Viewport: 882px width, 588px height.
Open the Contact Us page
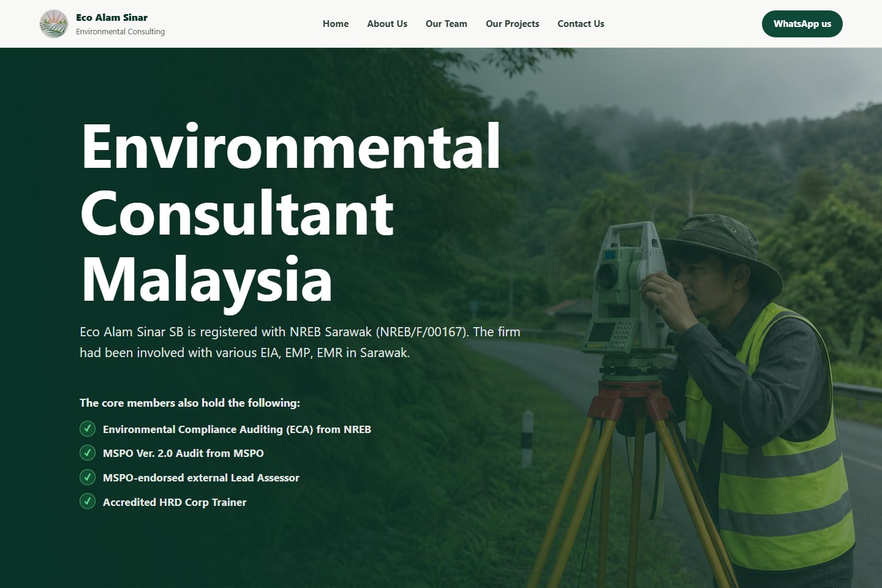[x=581, y=24]
